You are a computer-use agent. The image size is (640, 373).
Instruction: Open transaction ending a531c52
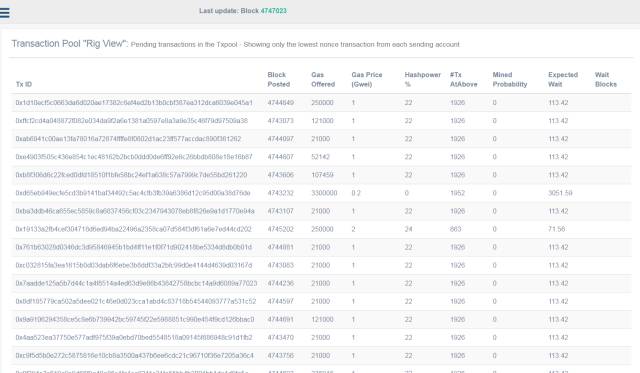tap(136, 301)
